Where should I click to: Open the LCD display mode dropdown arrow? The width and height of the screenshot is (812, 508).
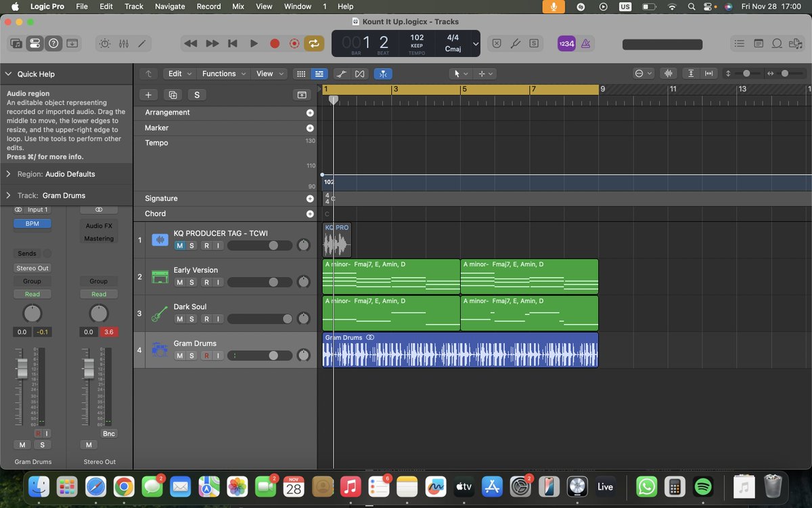coord(475,43)
